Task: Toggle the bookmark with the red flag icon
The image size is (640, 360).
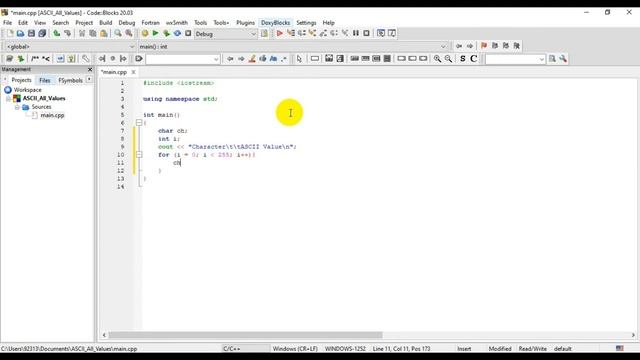Action: pyautogui.click(x=484, y=46)
